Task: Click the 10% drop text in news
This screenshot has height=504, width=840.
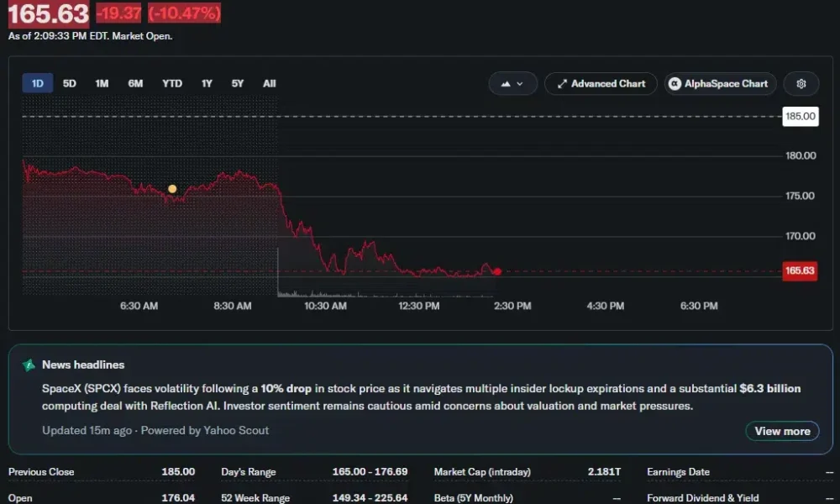Action: (x=286, y=388)
